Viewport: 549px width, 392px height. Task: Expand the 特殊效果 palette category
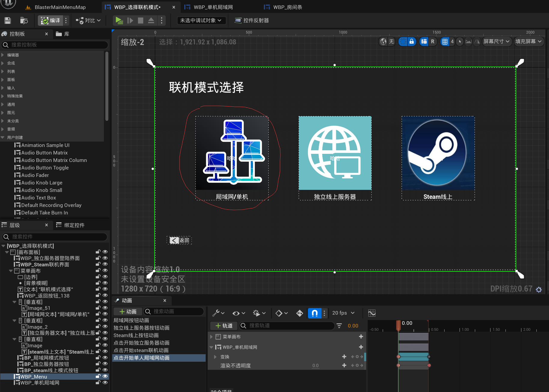3,96
